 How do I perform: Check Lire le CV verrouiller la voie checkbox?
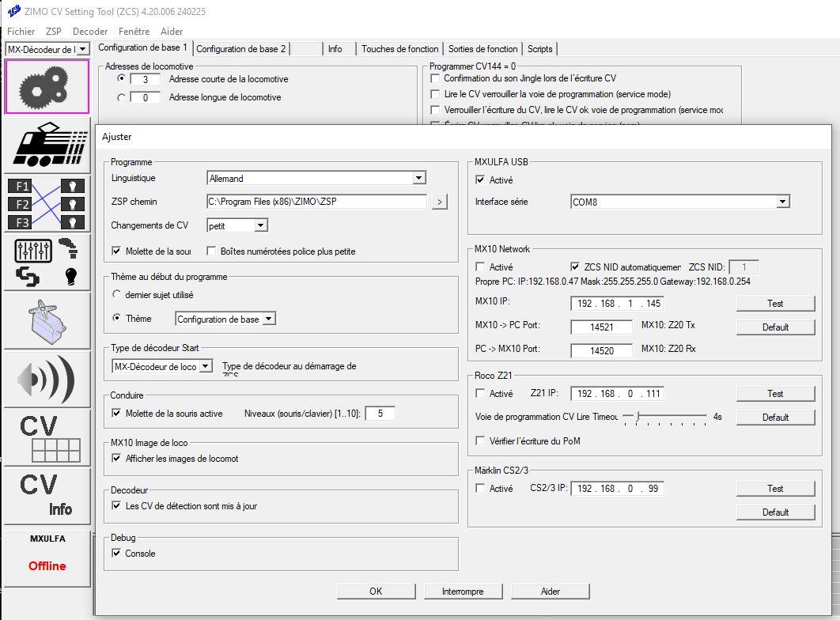click(435, 93)
